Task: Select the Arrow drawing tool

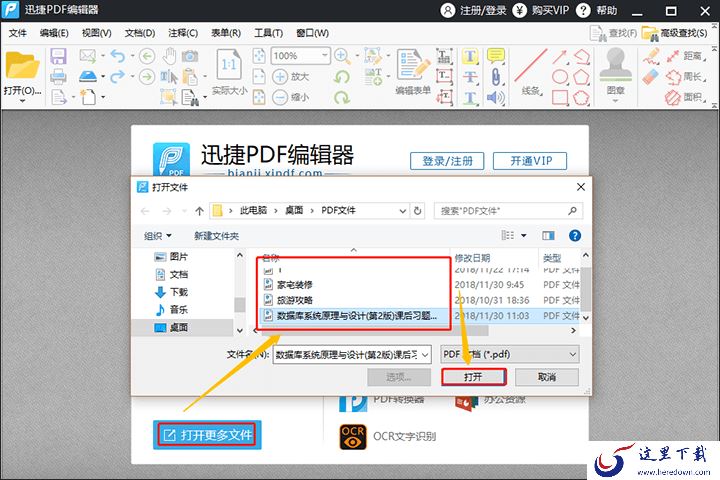Action: point(560,56)
